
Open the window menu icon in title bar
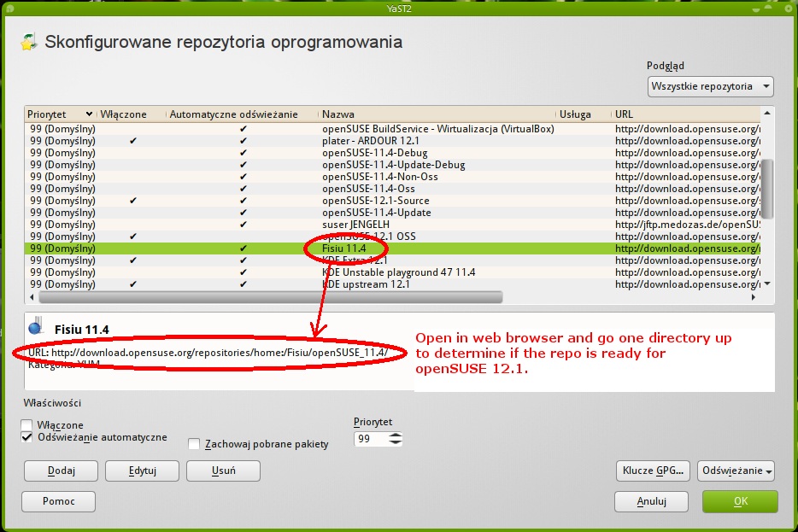point(10,9)
